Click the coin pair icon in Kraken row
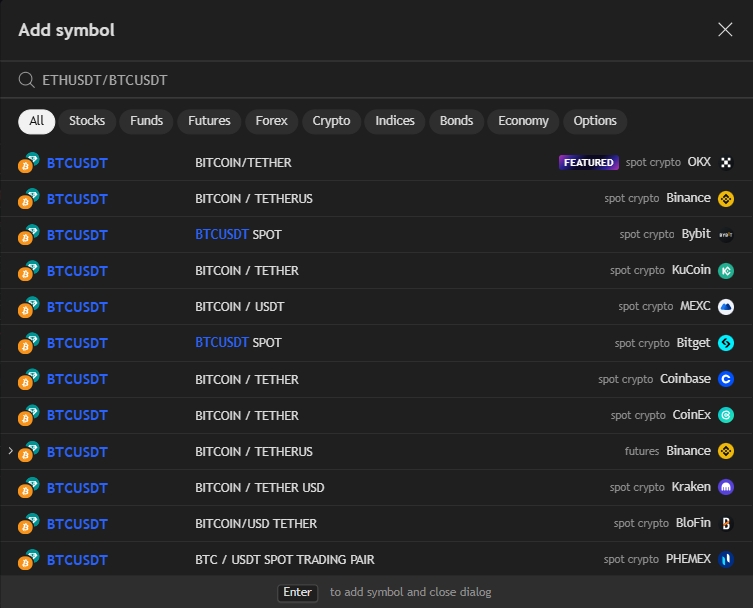This screenshot has width=753, height=608. (x=28, y=487)
